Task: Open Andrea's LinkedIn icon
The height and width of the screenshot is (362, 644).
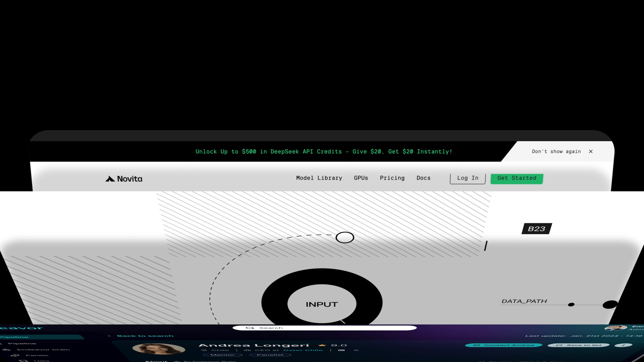Action: (x=341, y=350)
